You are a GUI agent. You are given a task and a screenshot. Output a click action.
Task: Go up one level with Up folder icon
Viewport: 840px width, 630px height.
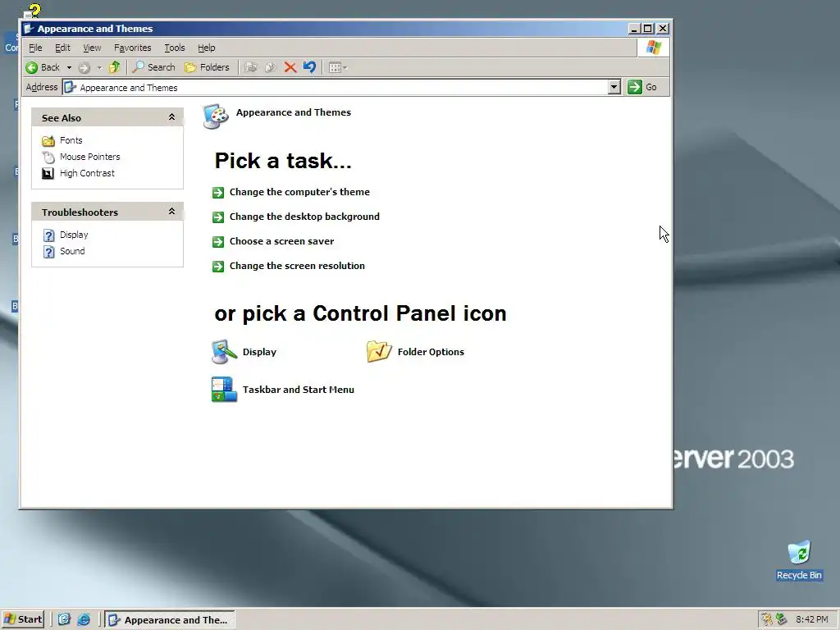(x=114, y=67)
